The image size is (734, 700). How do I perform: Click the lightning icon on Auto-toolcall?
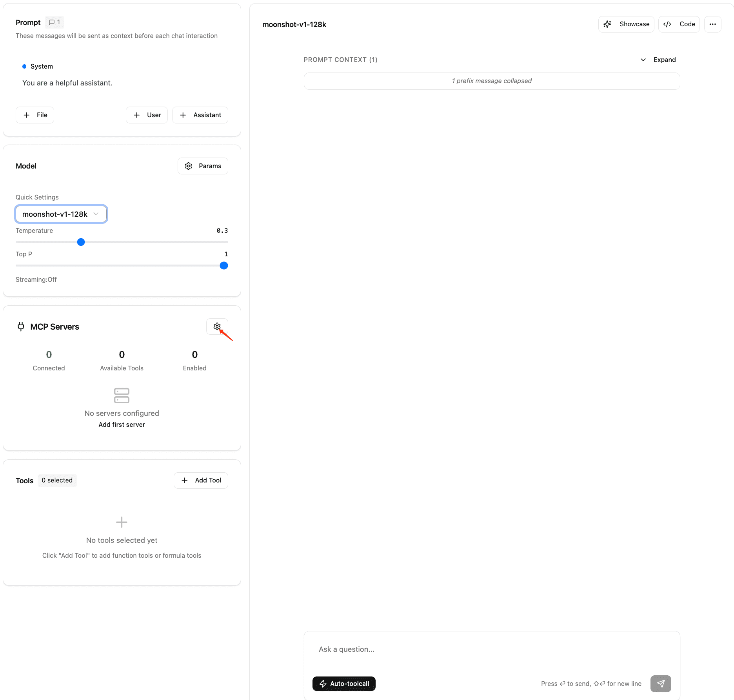(x=323, y=684)
